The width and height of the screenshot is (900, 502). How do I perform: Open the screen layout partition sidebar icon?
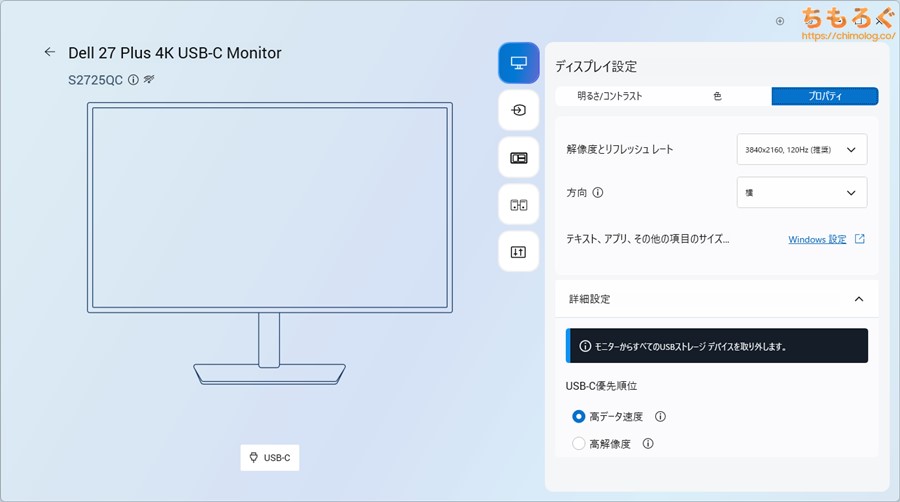click(x=518, y=158)
